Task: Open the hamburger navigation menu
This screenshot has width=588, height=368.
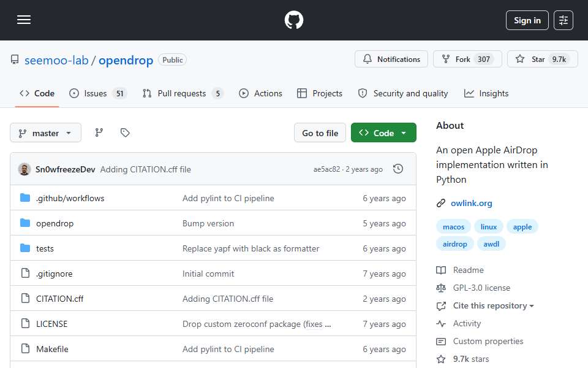Action: (x=24, y=20)
